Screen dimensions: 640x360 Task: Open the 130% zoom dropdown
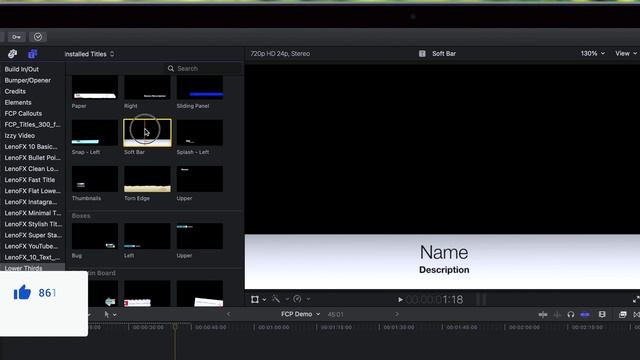pos(593,53)
